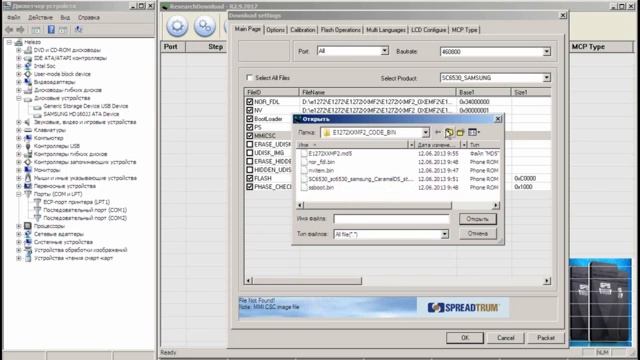The width and height of the screenshot is (640, 360).
Task: Click the back arrow in the Открыть dialog
Action: pyautogui.click(x=438, y=132)
